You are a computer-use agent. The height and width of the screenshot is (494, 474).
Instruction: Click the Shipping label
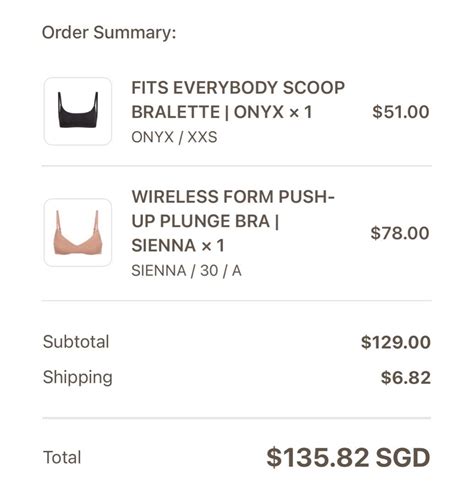[x=78, y=377]
